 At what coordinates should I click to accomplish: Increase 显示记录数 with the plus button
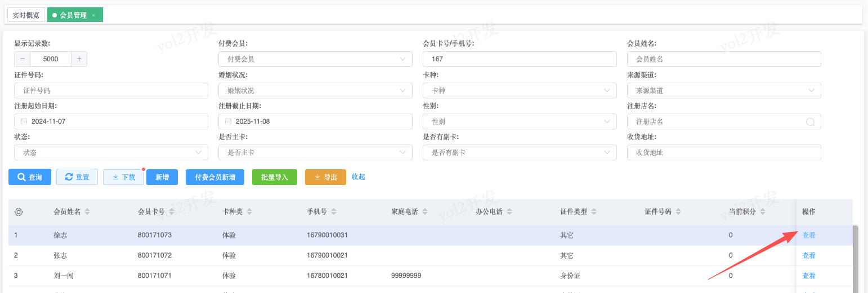[79, 59]
